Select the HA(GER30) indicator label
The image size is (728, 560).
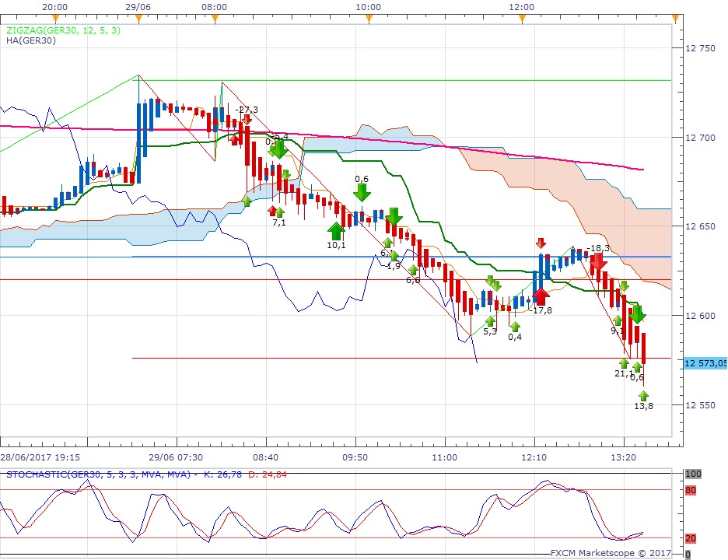[31, 40]
